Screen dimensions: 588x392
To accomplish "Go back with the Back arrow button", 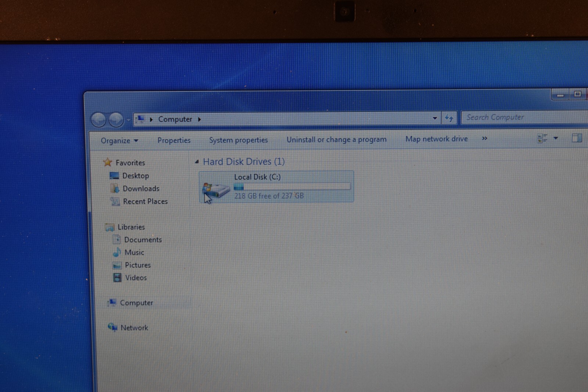I will tap(98, 120).
